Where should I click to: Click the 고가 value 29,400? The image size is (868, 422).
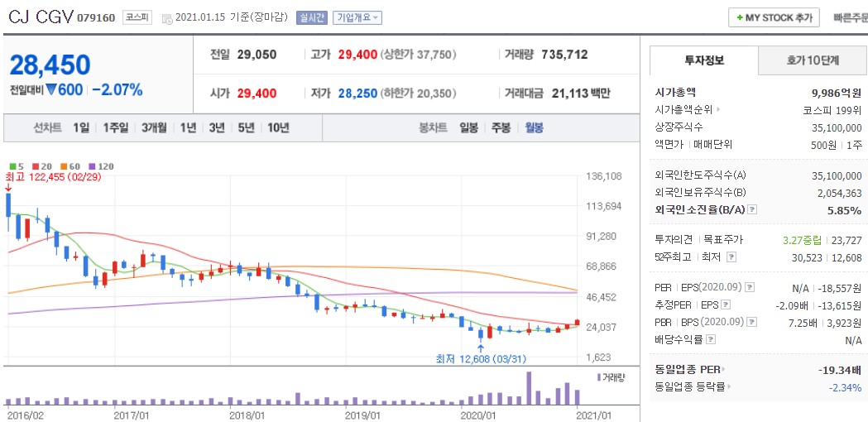357,55
